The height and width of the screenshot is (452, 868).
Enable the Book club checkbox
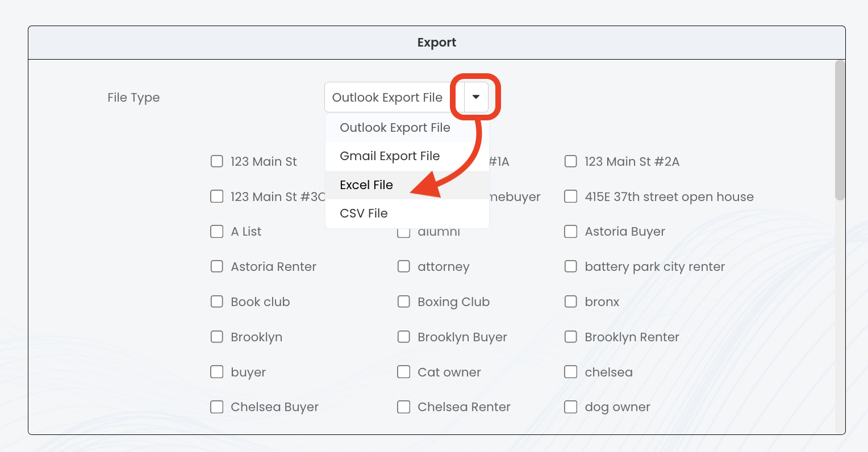(x=217, y=302)
